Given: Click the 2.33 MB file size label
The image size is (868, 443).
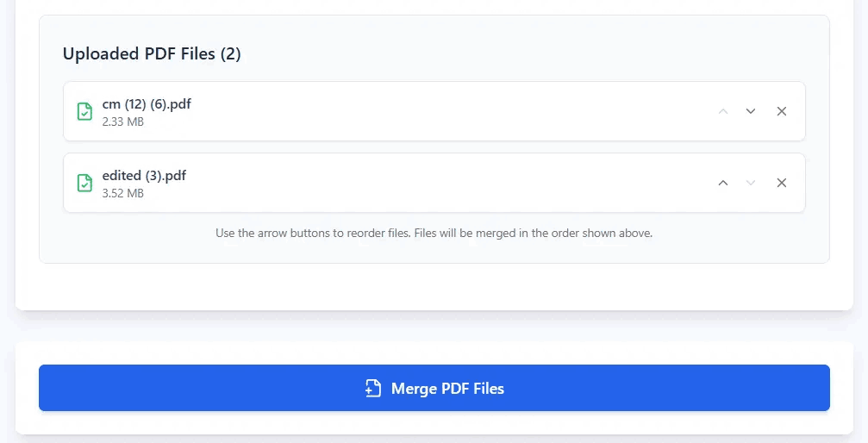Looking at the screenshot, I should [122, 122].
